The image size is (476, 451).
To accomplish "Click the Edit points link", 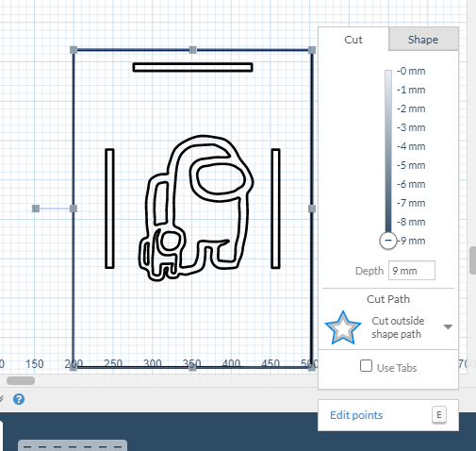I will tap(356, 415).
